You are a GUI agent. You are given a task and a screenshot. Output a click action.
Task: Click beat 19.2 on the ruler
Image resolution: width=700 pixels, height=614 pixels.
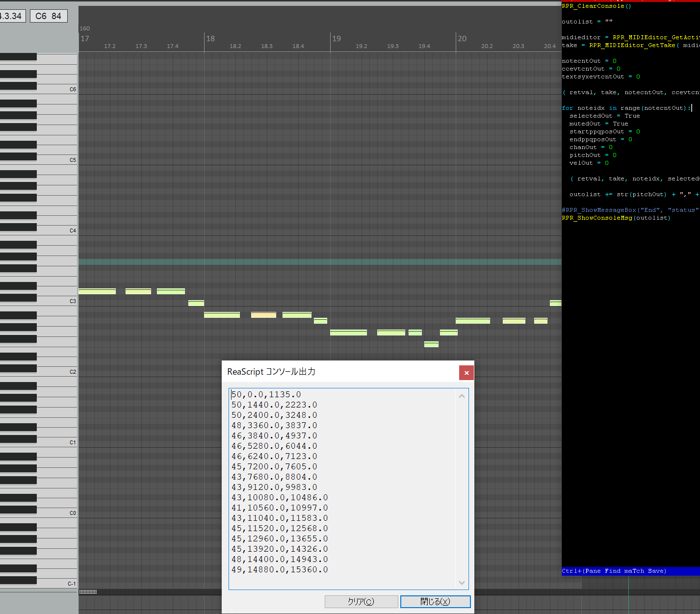[362, 46]
